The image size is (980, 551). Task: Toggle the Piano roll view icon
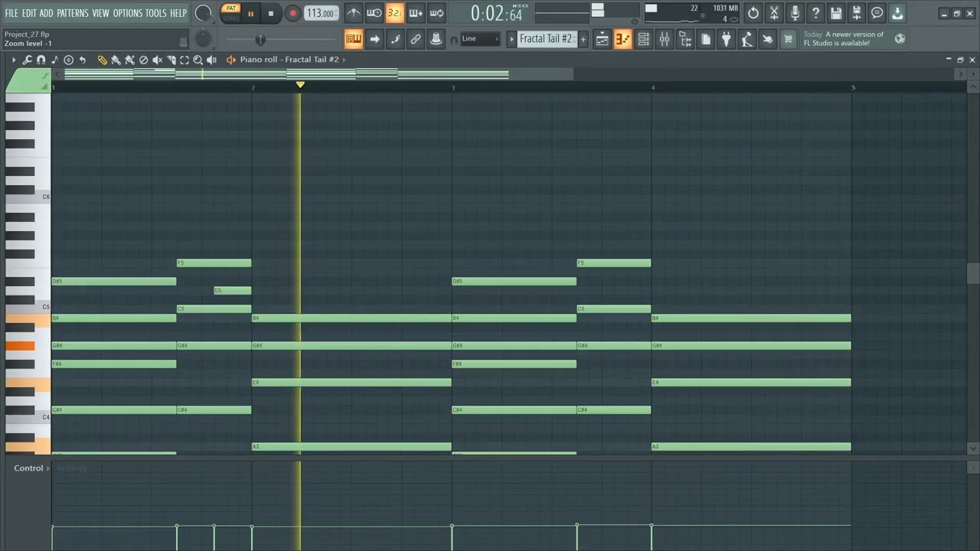point(623,39)
